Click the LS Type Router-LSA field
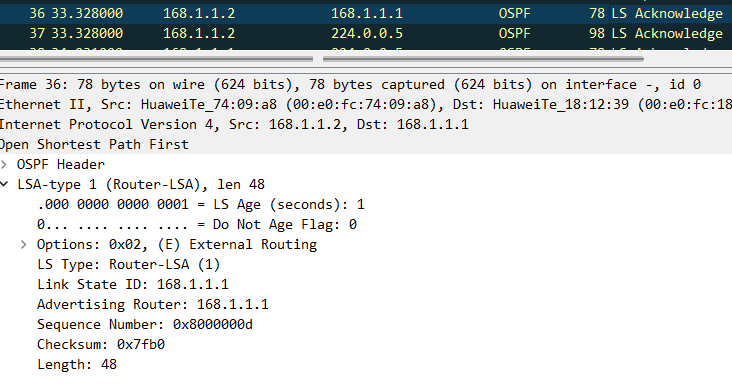The height and width of the screenshot is (390, 732). pos(128,264)
